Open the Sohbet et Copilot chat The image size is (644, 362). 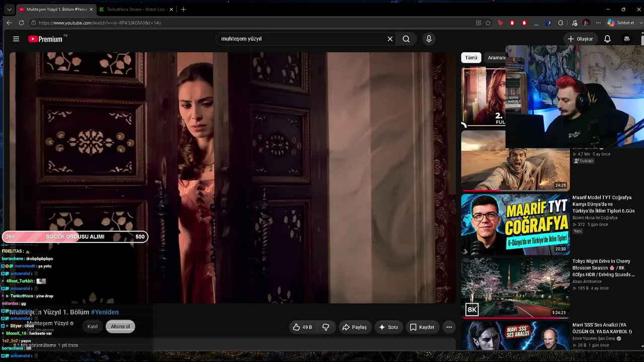tap(621, 23)
